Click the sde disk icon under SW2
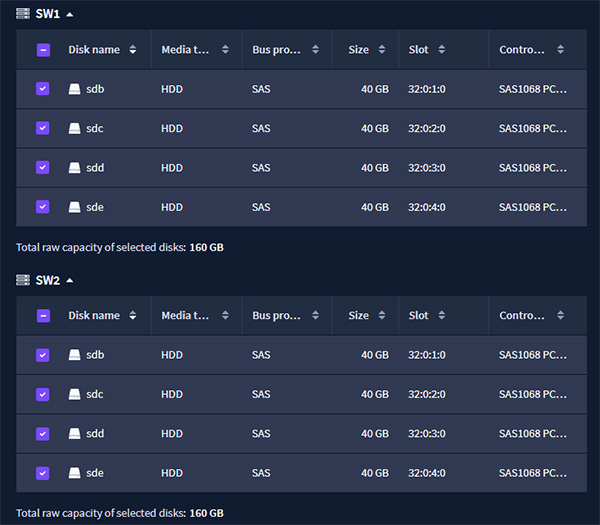600x525 pixels. pyautogui.click(x=74, y=473)
